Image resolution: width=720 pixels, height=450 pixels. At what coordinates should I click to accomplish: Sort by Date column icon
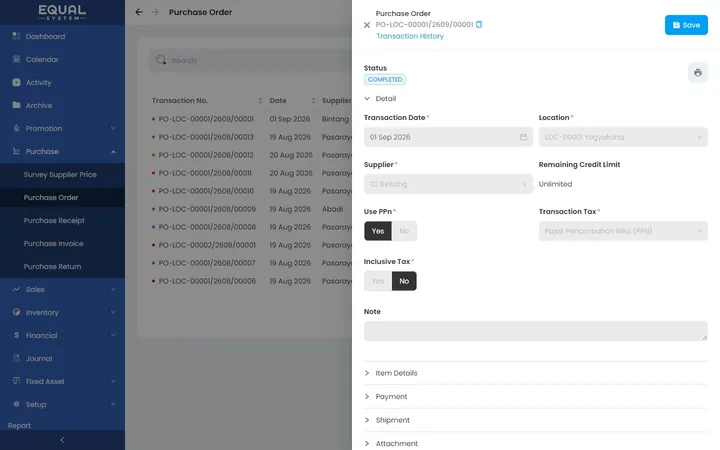pyautogui.click(x=313, y=101)
